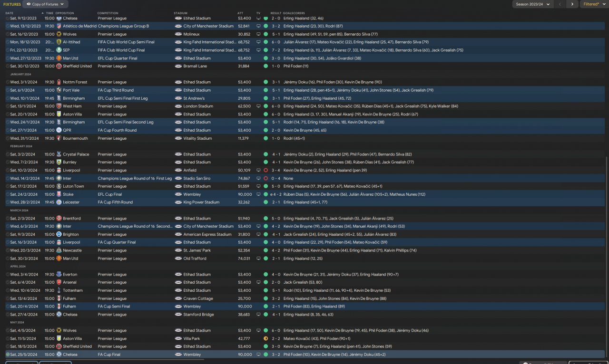Viewport: 609px width, 364px height.
Task: Click the stadium icon beside Old Trafford
Action: 178,259
